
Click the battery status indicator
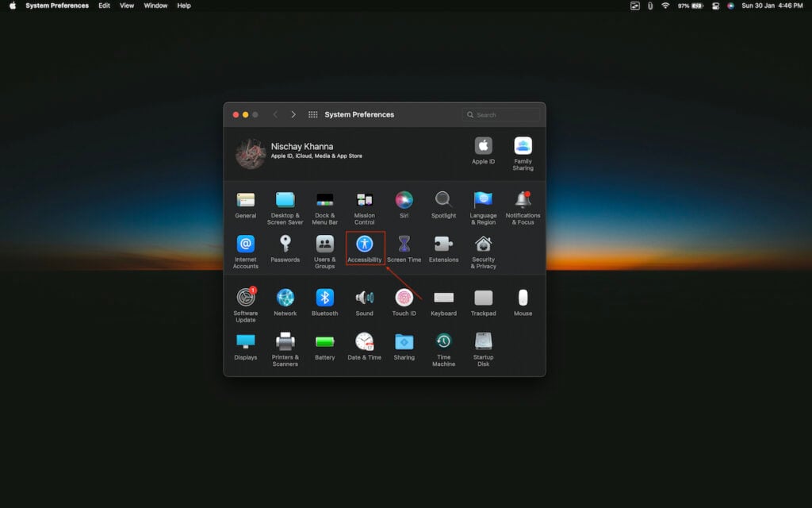coord(691,6)
